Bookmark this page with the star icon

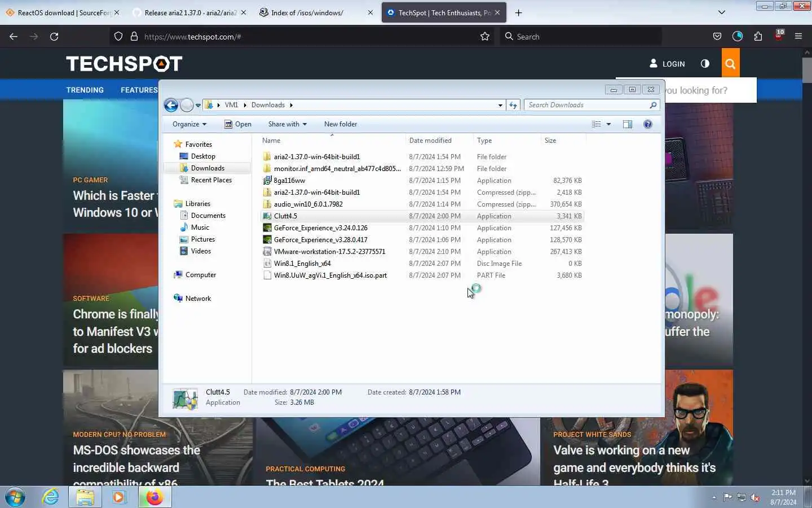tap(485, 37)
